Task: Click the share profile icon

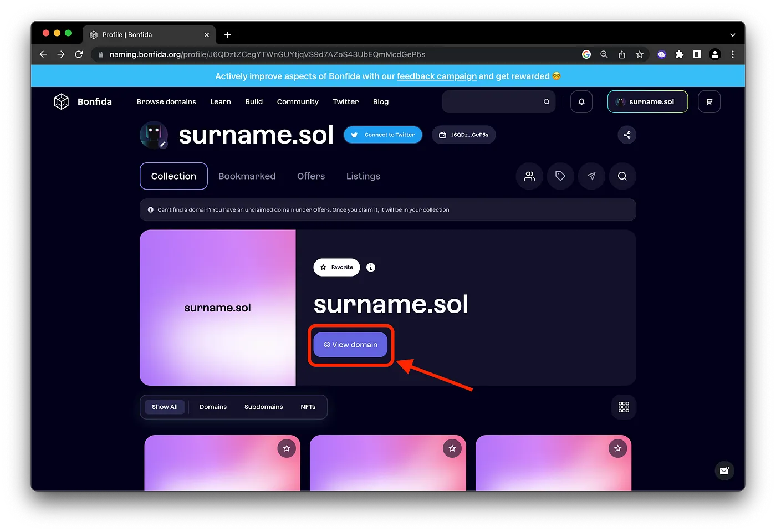Action: click(627, 135)
